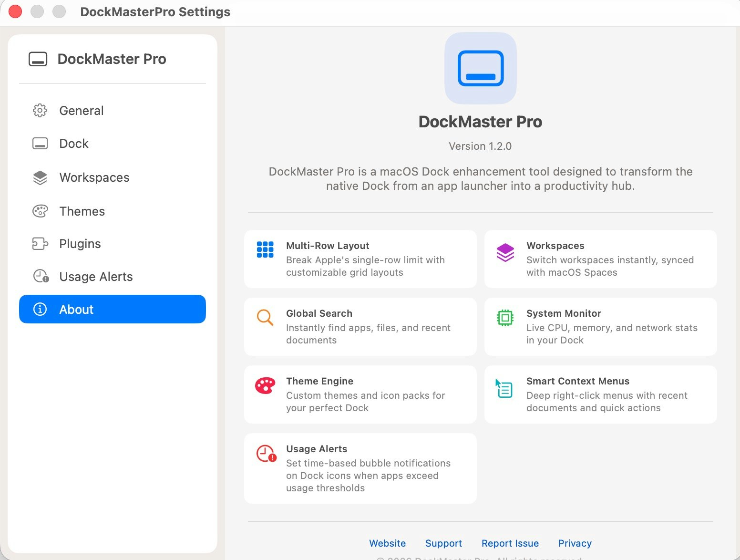Open General settings via the gear icon
Image resolution: width=740 pixels, height=560 pixels.
40,110
